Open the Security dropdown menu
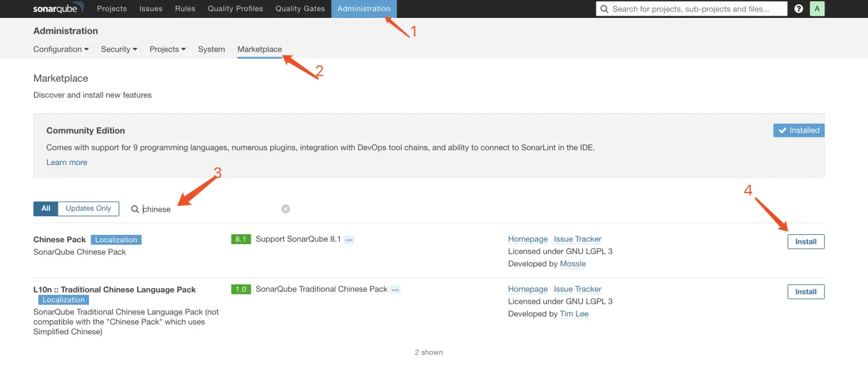Screen dimensions: 868x369 pos(118,49)
